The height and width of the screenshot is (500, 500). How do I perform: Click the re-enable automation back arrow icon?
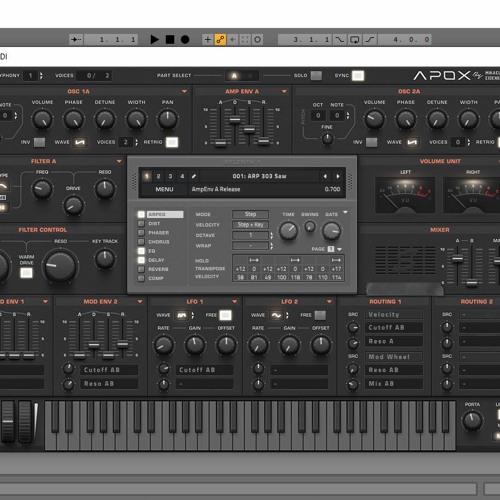[233, 40]
